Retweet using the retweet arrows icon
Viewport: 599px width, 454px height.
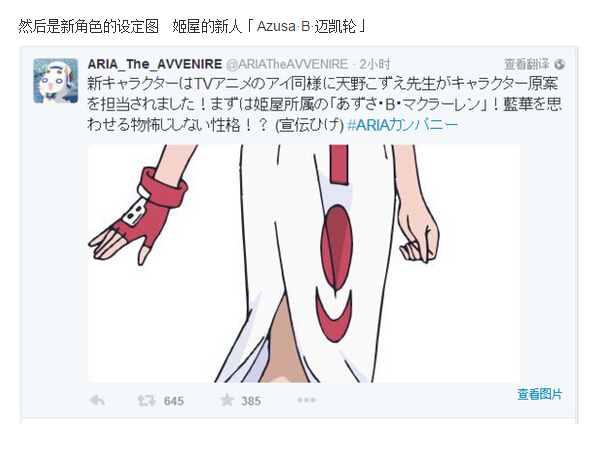point(146,400)
